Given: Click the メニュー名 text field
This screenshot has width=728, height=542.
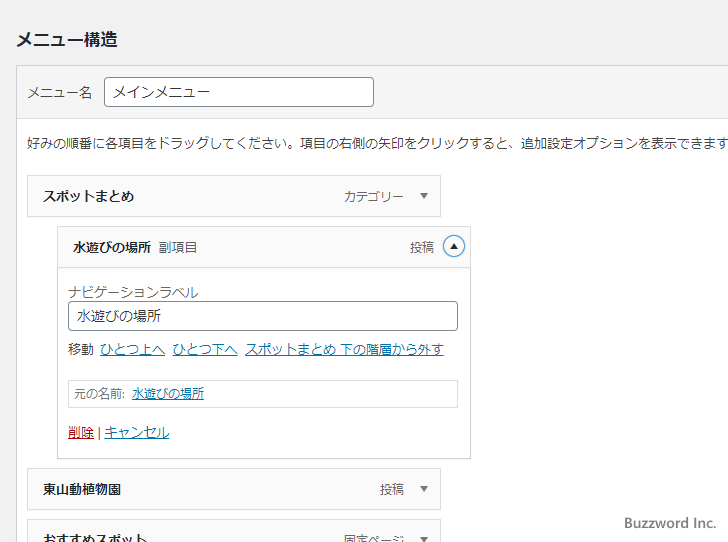Looking at the screenshot, I should (239, 92).
